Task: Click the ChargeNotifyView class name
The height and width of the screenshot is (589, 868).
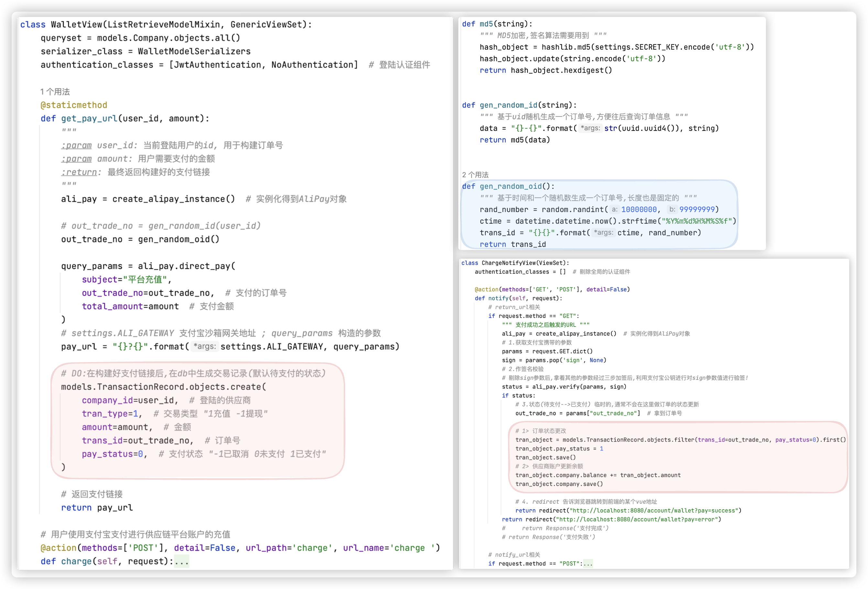Action: (x=508, y=263)
